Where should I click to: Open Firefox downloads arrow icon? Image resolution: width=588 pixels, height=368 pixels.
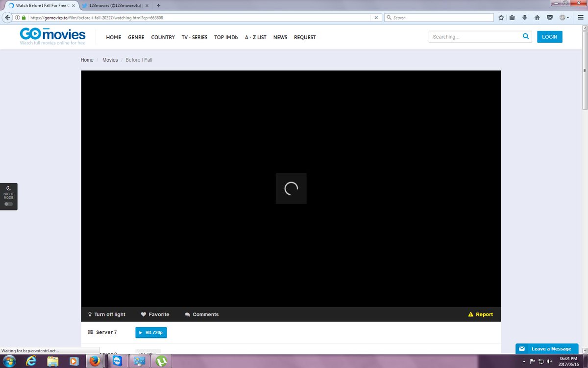(x=525, y=18)
